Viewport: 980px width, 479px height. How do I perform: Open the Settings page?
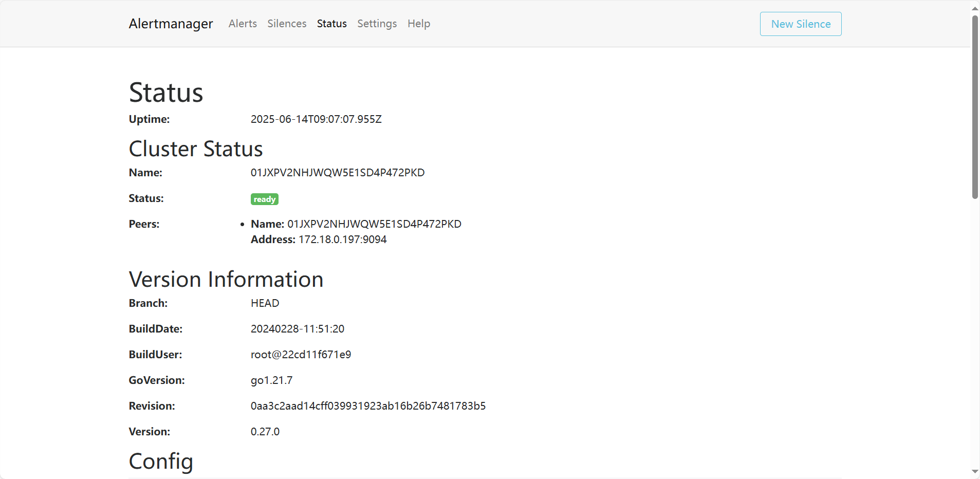[376, 24]
